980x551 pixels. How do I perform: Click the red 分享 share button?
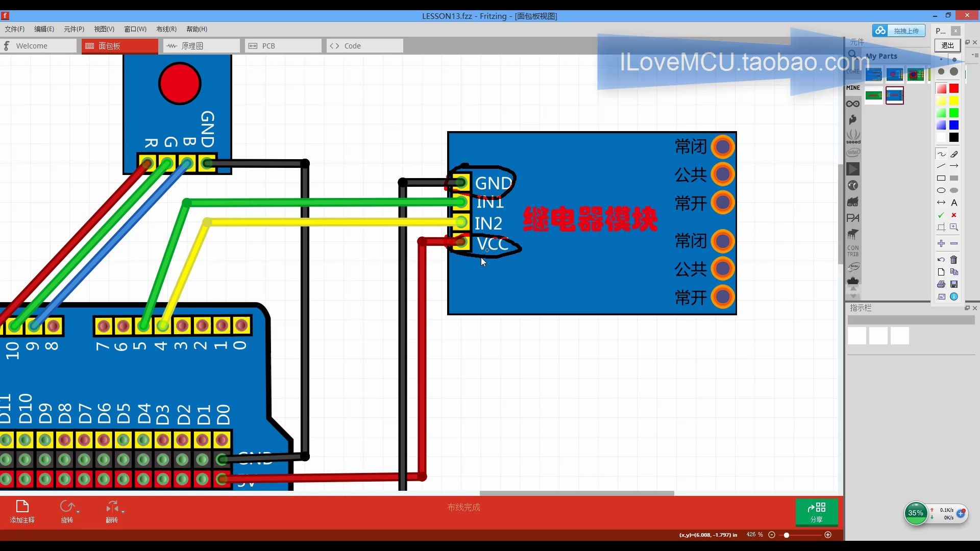pos(816,512)
